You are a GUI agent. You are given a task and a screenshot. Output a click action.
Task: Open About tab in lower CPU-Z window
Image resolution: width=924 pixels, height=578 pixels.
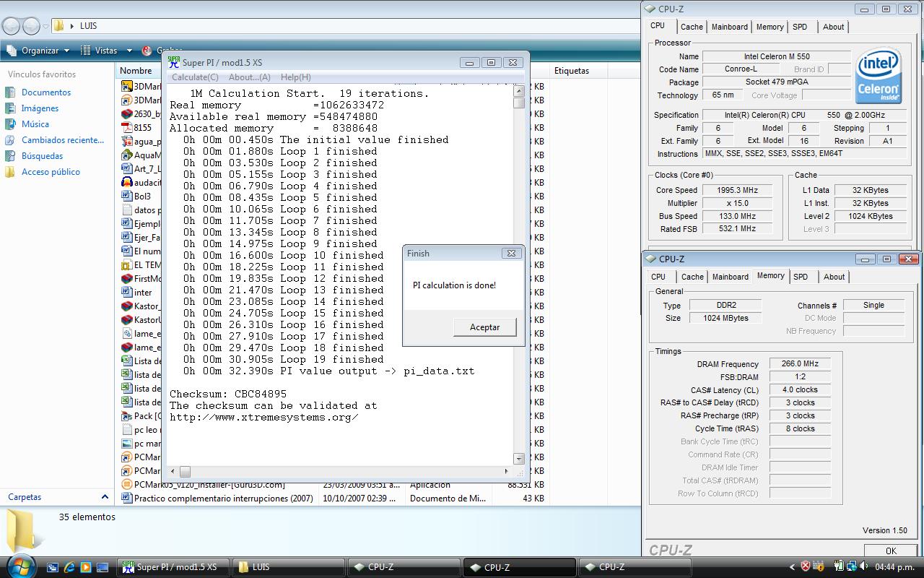(x=834, y=277)
